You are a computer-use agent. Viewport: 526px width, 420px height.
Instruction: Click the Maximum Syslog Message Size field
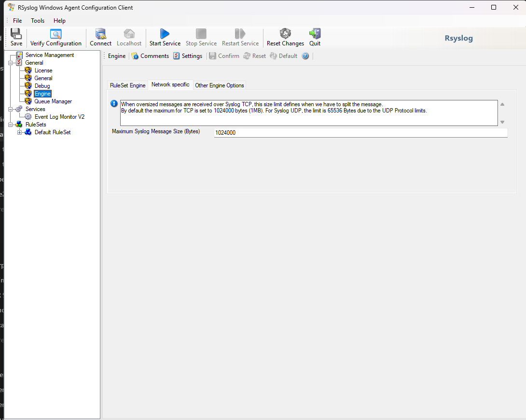pos(360,133)
